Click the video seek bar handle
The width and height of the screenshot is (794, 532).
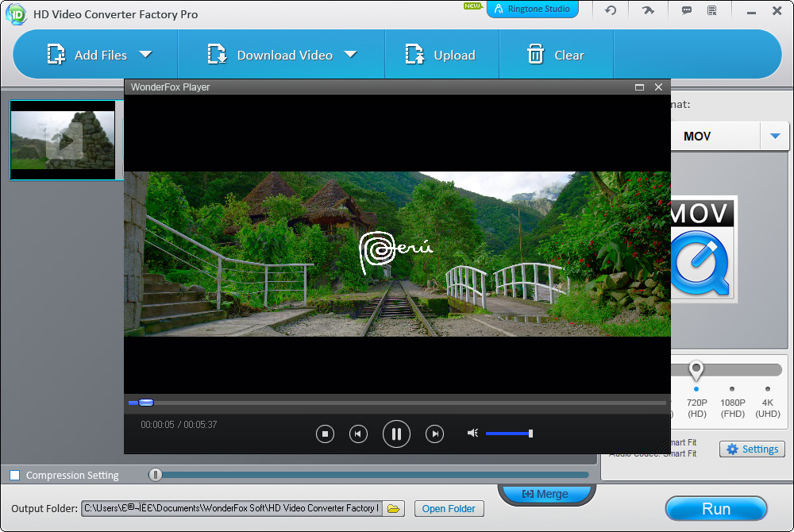click(x=146, y=403)
